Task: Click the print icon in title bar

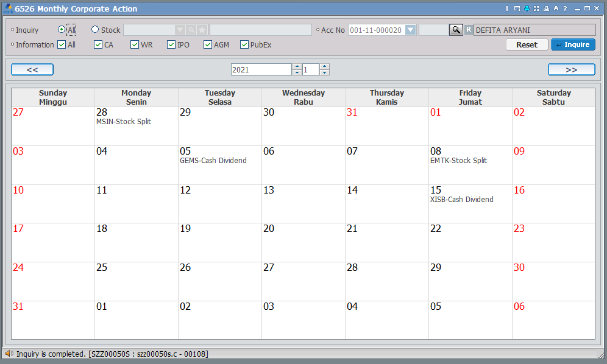Action: coord(546,9)
